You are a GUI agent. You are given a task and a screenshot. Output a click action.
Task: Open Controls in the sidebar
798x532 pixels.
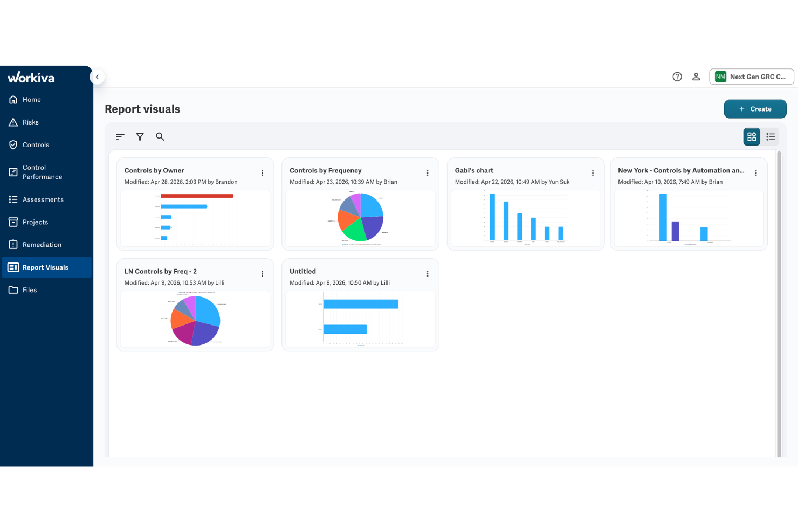(46, 145)
